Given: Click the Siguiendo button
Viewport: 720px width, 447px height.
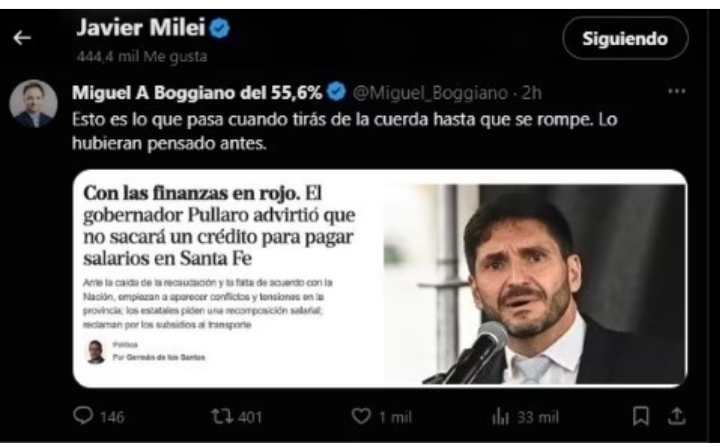Looking at the screenshot, I should tap(625, 39).
